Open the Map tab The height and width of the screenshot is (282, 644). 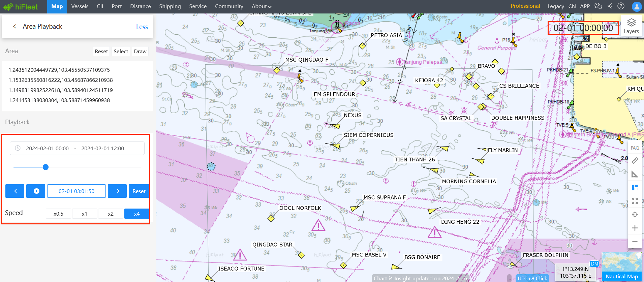tap(57, 6)
